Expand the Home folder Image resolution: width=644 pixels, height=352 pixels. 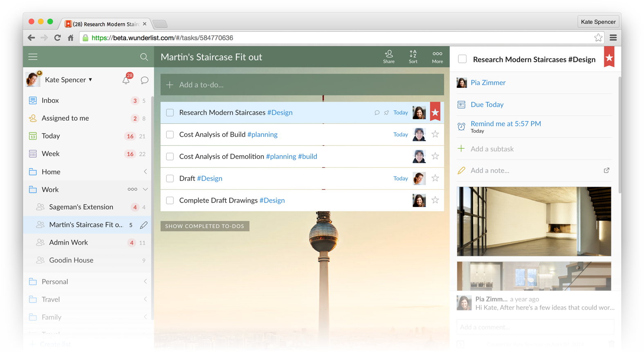point(145,172)
